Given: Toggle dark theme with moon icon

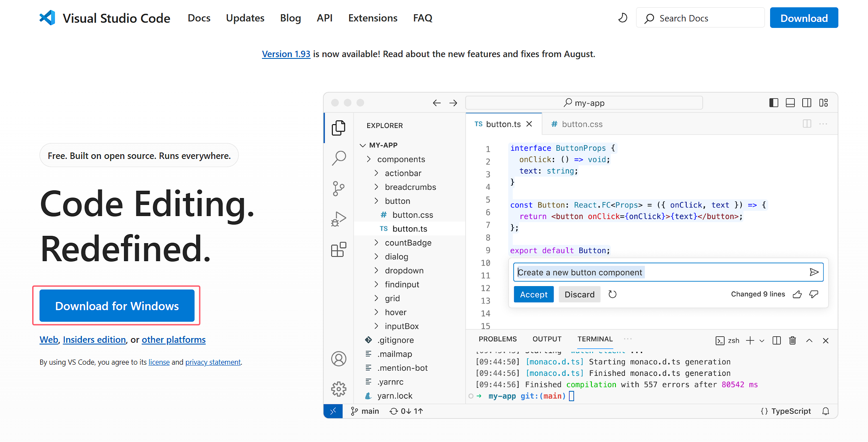Looking at the screenshot, I should tap(622, 18).
